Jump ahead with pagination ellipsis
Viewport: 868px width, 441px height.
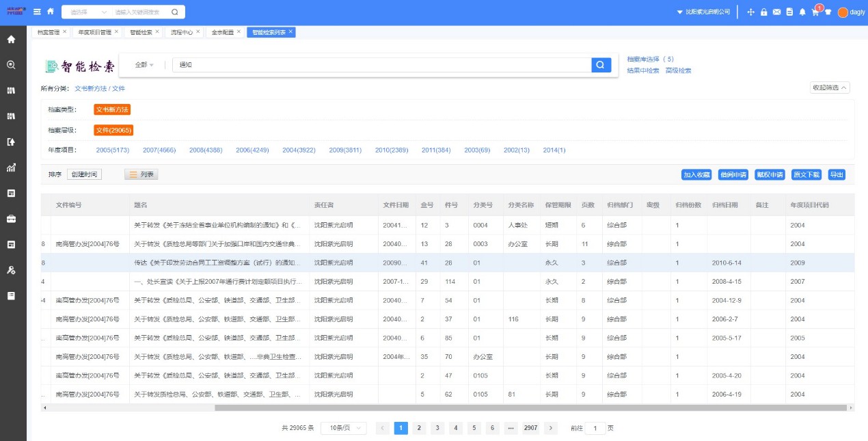[511, 428]
